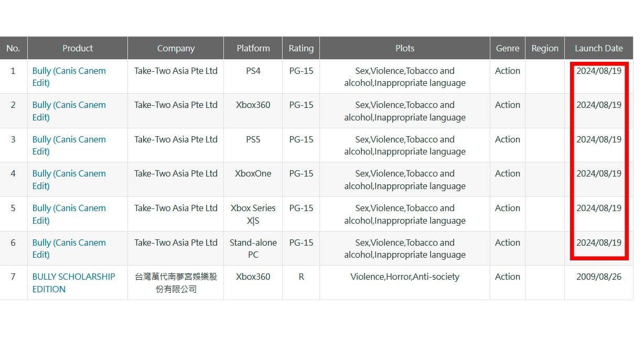Open the Bully (Canis Canem Edit) link for XboxOne
Image resolution: width=644 pixels, height=352 pixels.
(x=69, y=180)
